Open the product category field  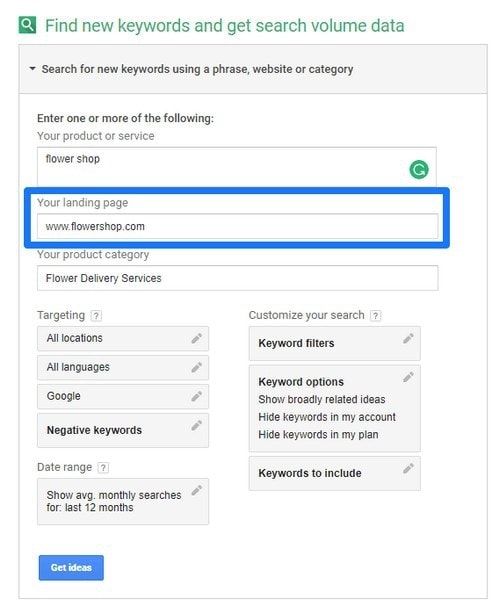tap(238, 278)
